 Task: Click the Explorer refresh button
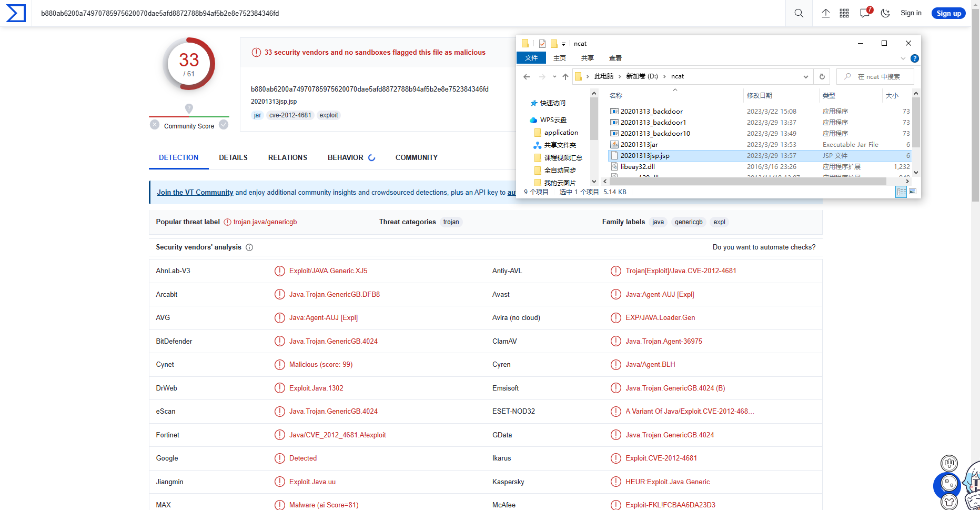click(x=822, y=77)
